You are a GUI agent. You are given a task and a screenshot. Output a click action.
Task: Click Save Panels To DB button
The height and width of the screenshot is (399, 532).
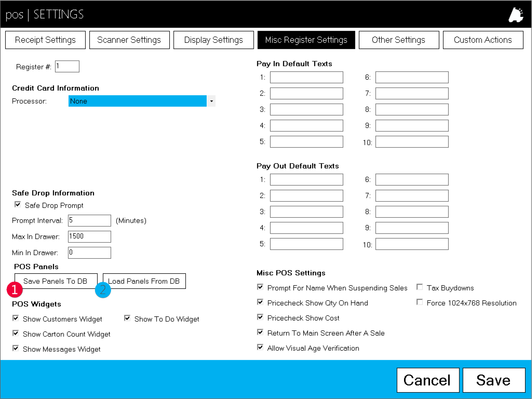tap(56, 281)
